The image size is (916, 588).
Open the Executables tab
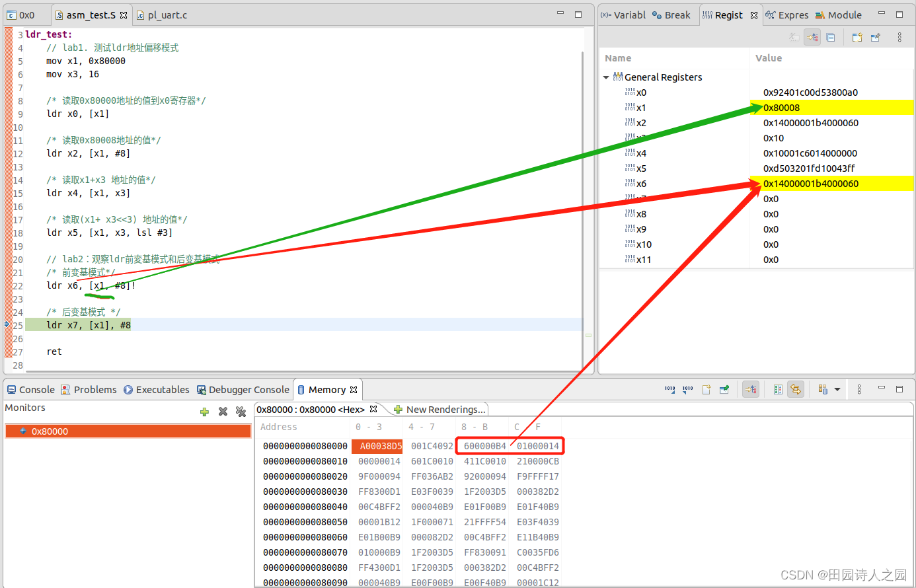(156, 390)
